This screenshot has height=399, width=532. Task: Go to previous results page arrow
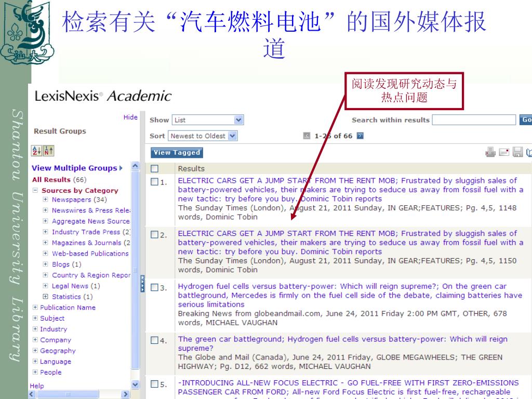pos(307,136)
